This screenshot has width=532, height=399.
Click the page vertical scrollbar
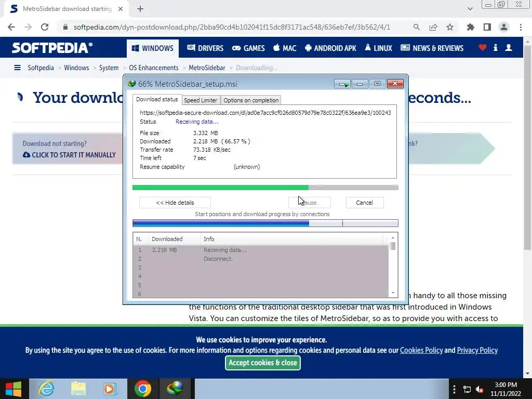coord(527,148)
